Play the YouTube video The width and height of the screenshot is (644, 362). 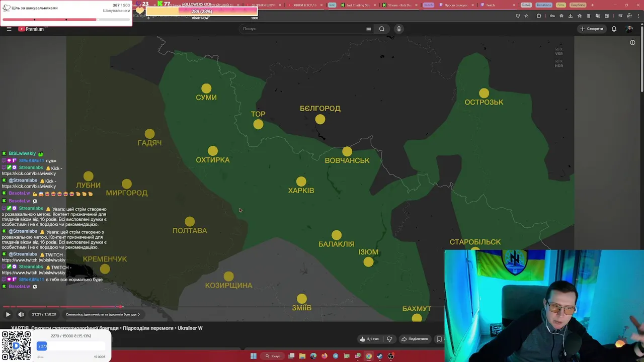(x=8, y=314)
